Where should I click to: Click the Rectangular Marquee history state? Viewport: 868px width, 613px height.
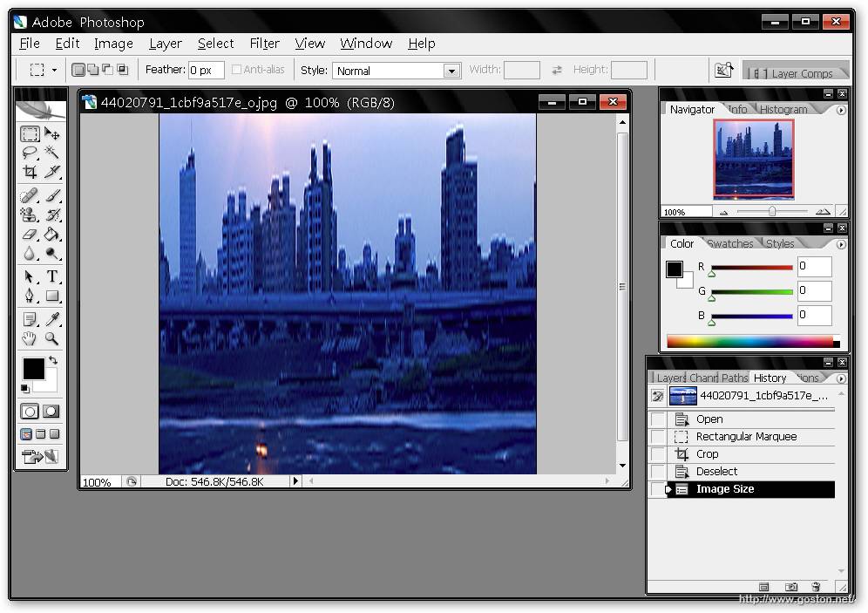(745, 437)
